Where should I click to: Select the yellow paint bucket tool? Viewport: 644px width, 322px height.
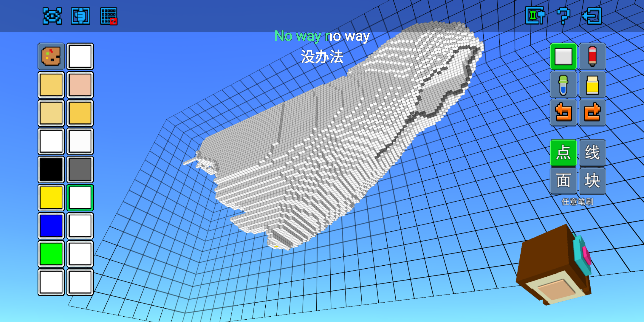point(592,85)
